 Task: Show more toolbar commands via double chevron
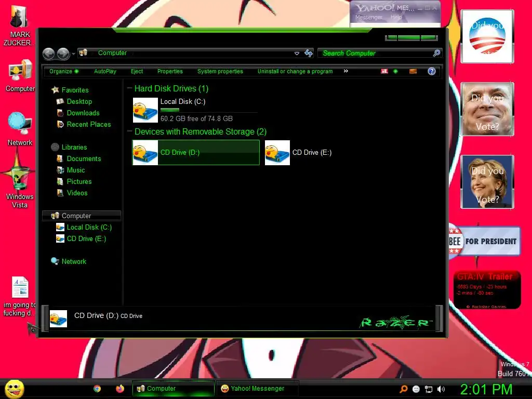345,71
